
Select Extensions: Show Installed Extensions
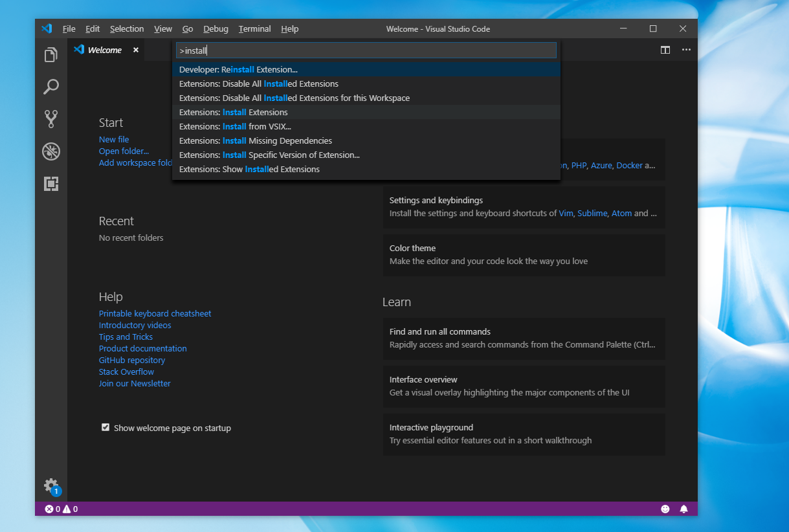tap(366, 169)
